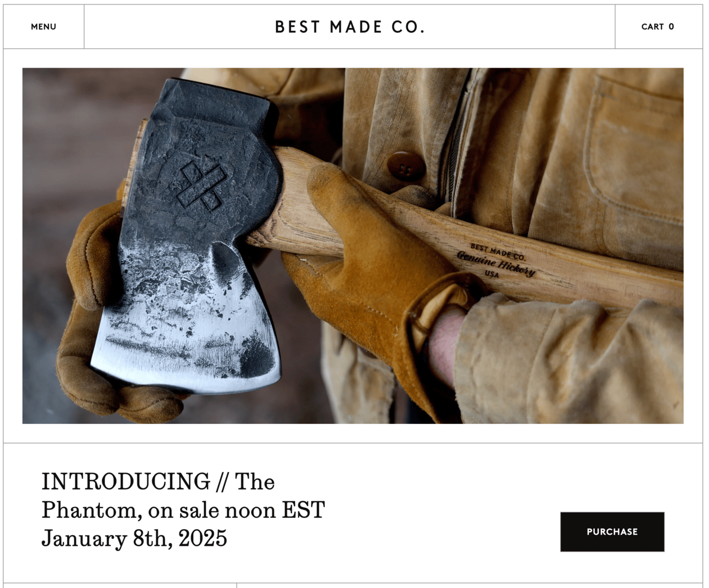Click the black PURCHASE button
The height and width of the screenshot is (588, 709).
(x=612, y=531)
